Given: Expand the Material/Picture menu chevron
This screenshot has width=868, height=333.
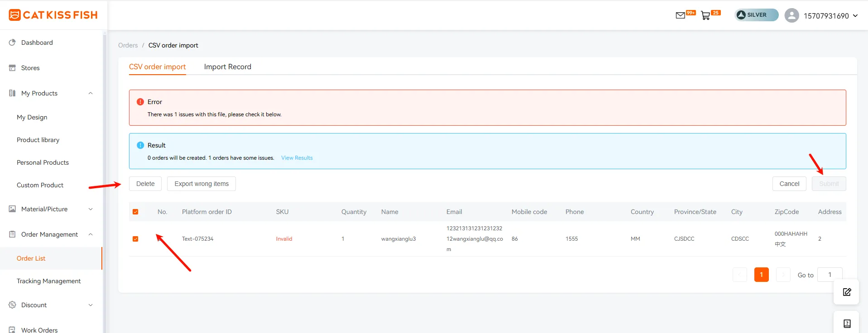Looking at the screenshot, I should pos(91,209).
